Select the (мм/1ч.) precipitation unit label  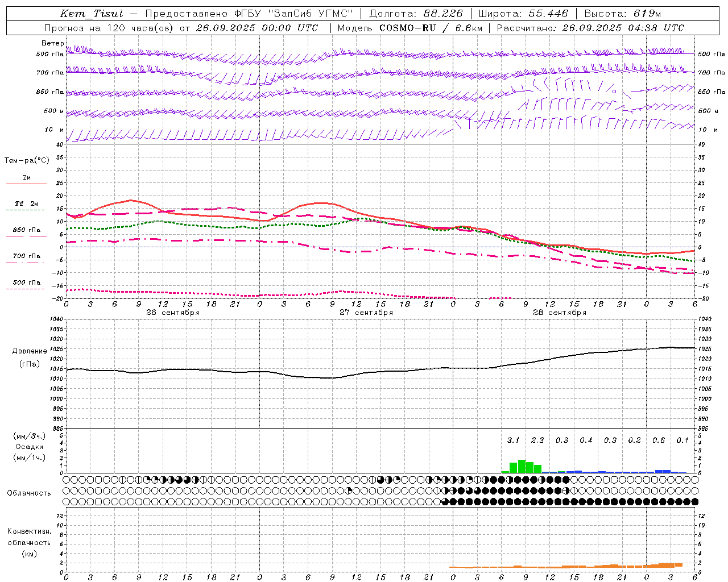coord(30,458)
